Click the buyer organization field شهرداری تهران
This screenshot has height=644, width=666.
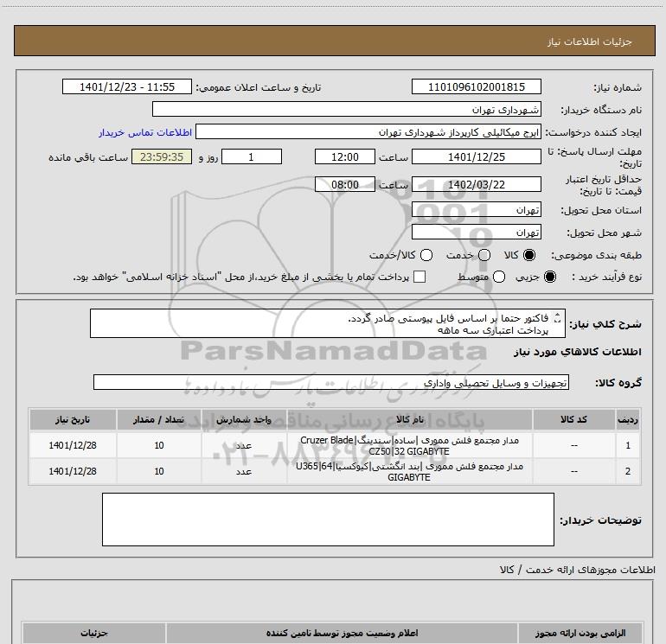coord(347,110)
